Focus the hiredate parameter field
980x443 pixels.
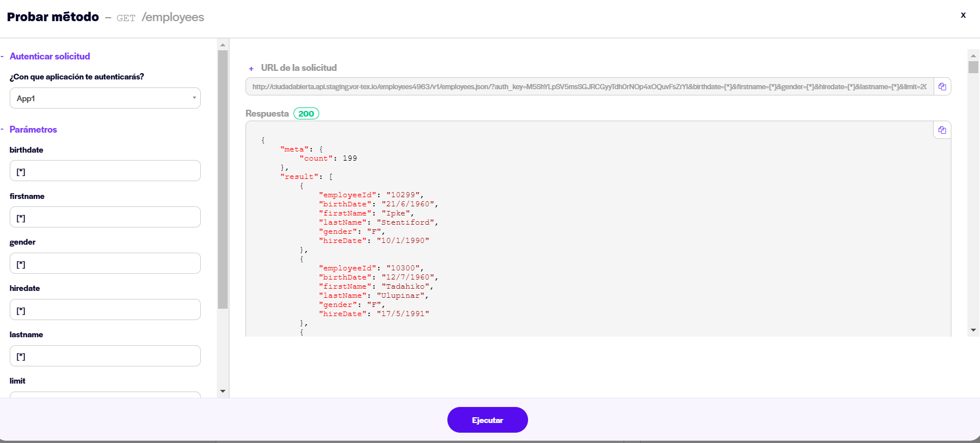[105, 310]
